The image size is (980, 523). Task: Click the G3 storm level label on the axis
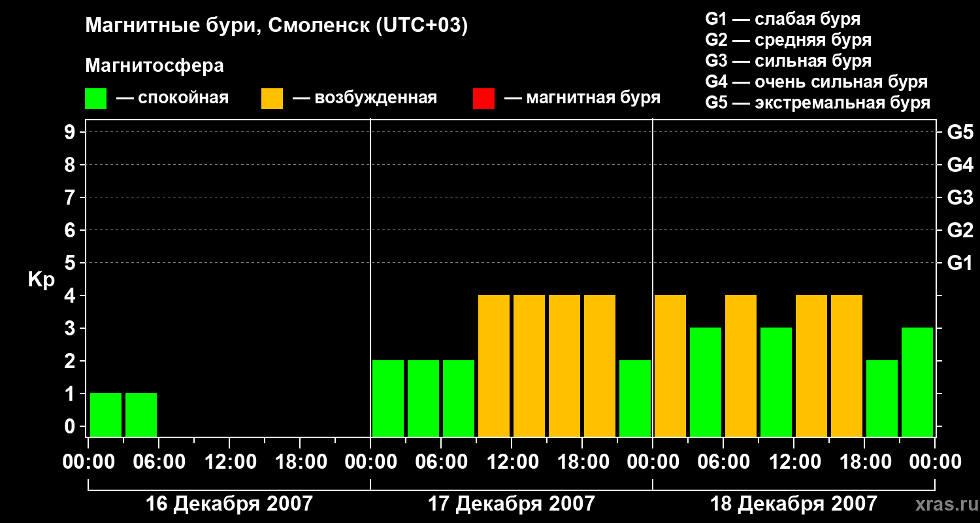tap(960, 197)
